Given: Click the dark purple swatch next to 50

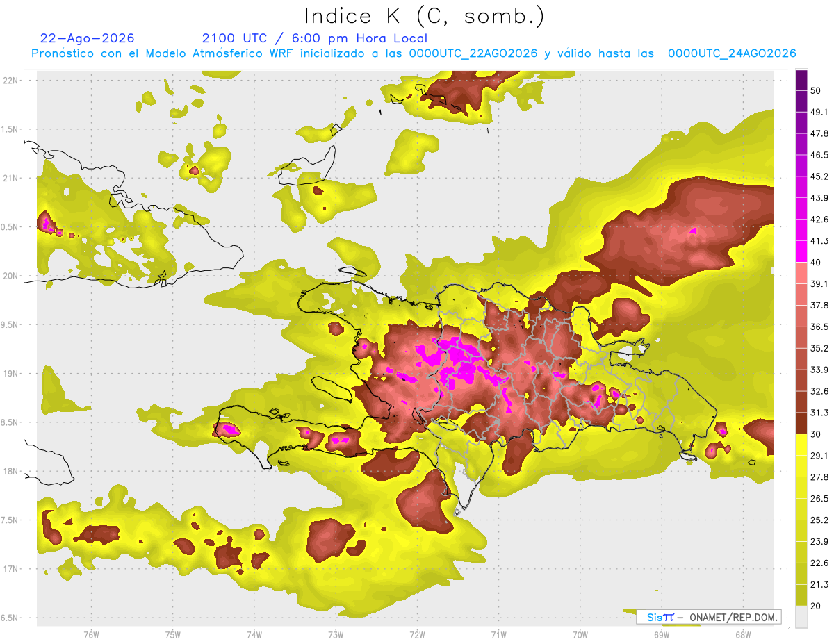Looking at the screenshot, I should pyautogui.click(x=801, y=81).
